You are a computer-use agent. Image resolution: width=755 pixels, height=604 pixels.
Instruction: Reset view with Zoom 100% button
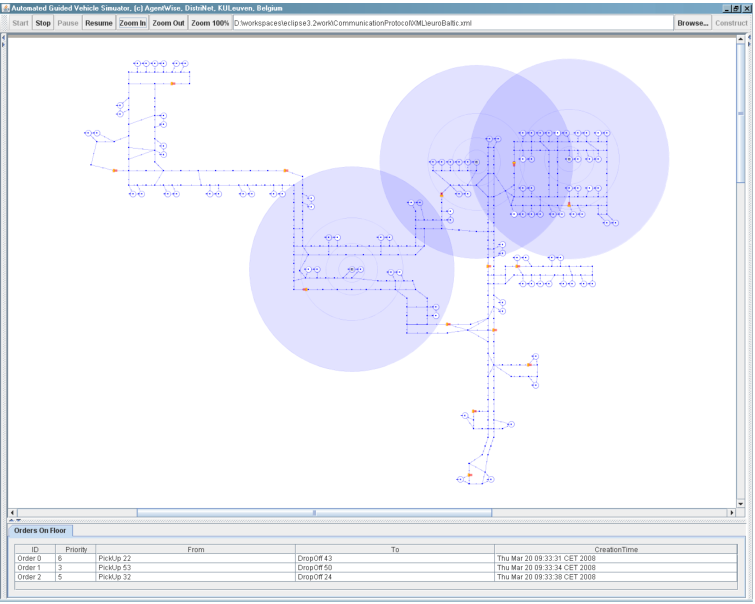[x=210, y=23]
